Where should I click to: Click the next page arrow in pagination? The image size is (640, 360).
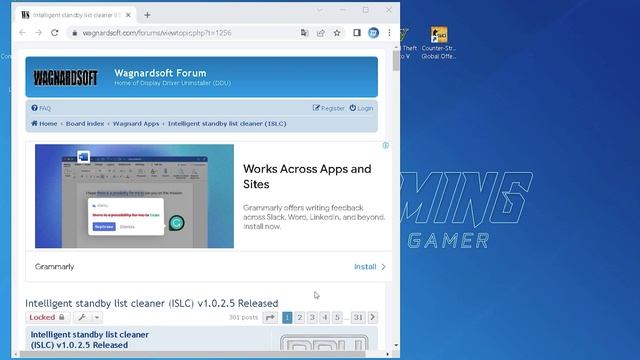click(x=373, y=317)
